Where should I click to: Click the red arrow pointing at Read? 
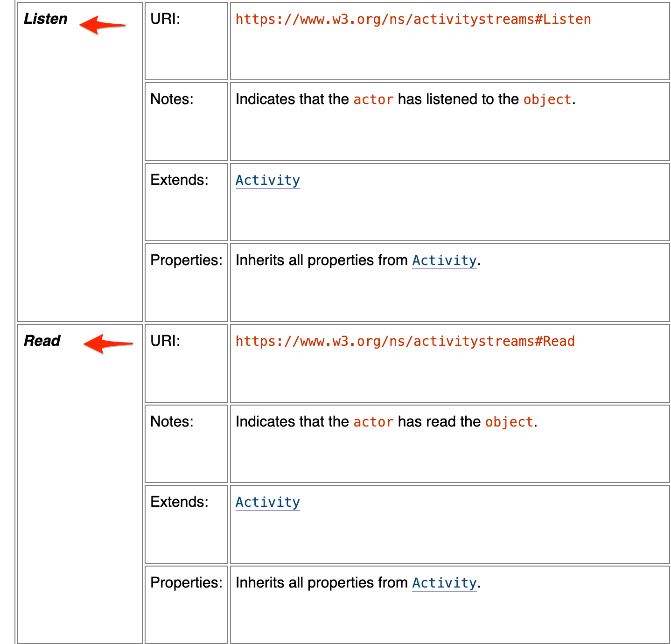tap(107, 344)
